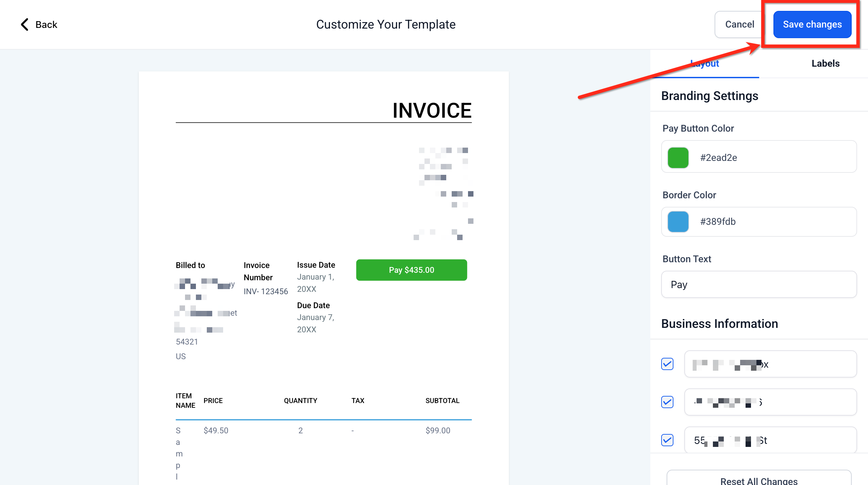Open the green Pay Button Color swatch
This screenshot has width=868, height=485.
[678, 157]
